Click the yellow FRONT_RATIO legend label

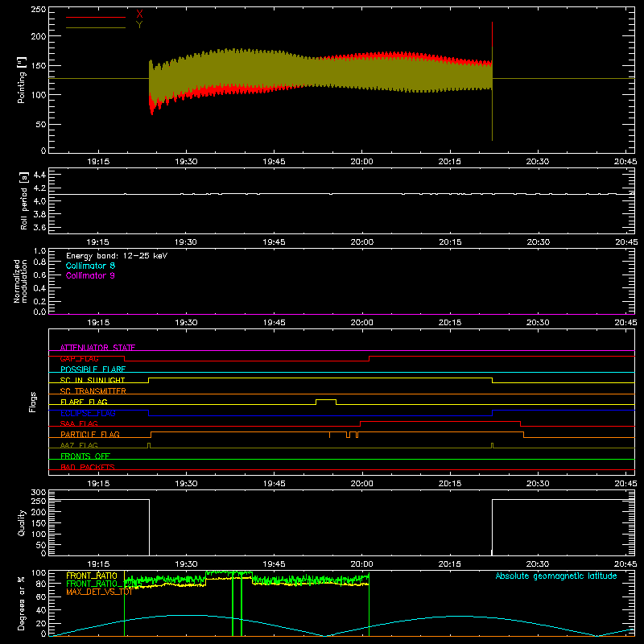pos(92,576)
